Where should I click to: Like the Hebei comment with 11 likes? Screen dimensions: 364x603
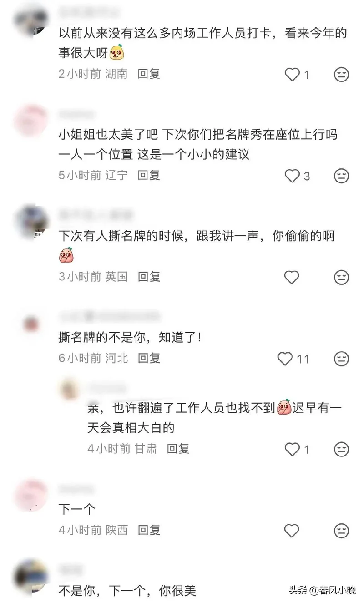(x=285, y=359)
